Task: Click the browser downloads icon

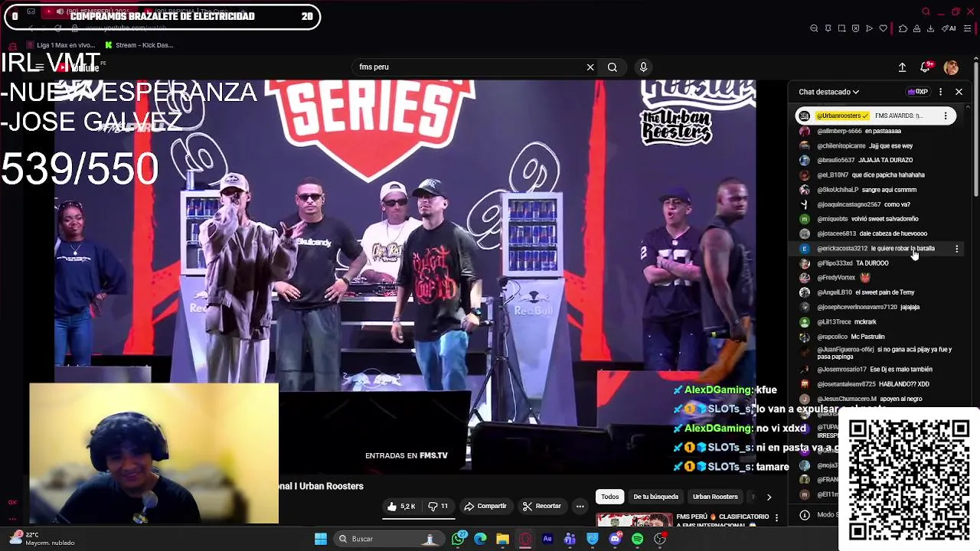Action: (x=930, y=28)
